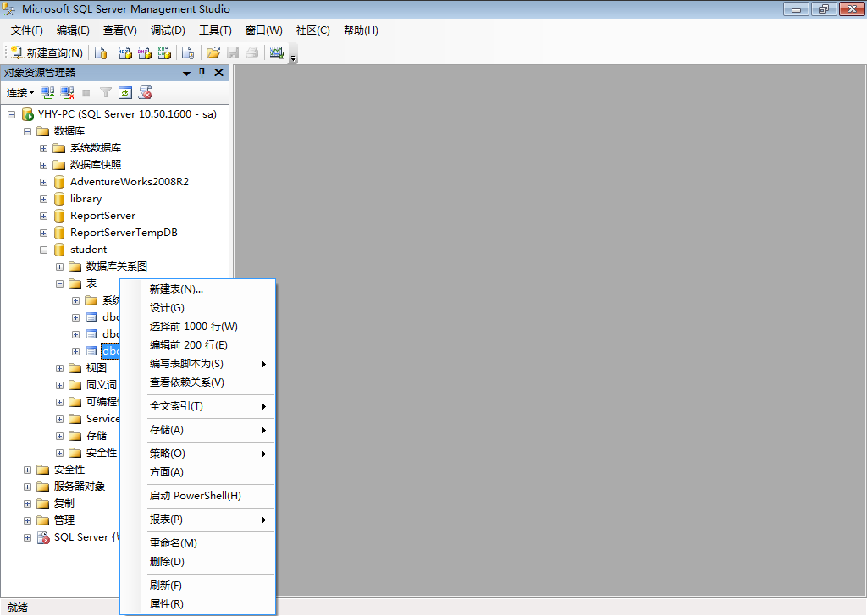Open a SQL Server Compact query

point(188,52)
